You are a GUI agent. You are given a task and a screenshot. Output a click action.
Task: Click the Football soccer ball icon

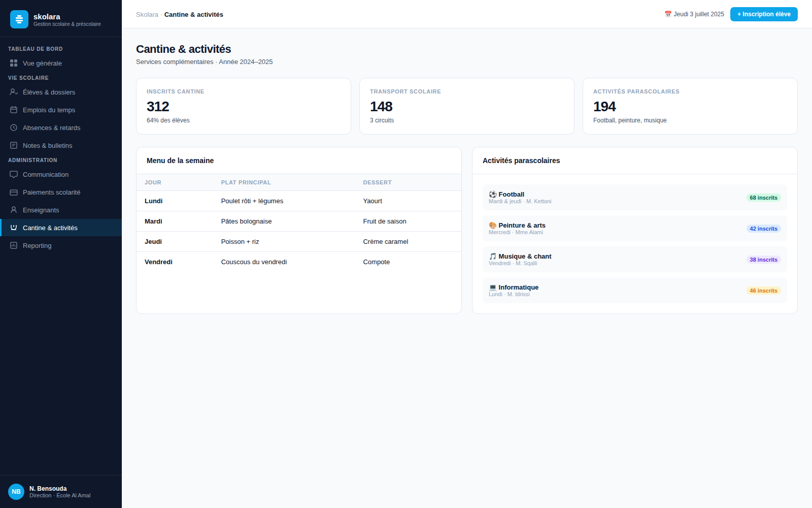click(493, 195)
